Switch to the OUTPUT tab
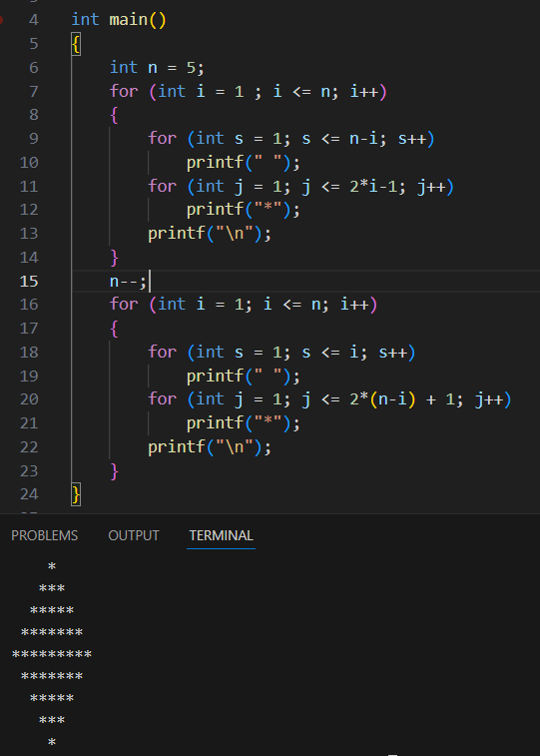The width and height of the screenshot is (540, 756). click(x=134, y=535)
